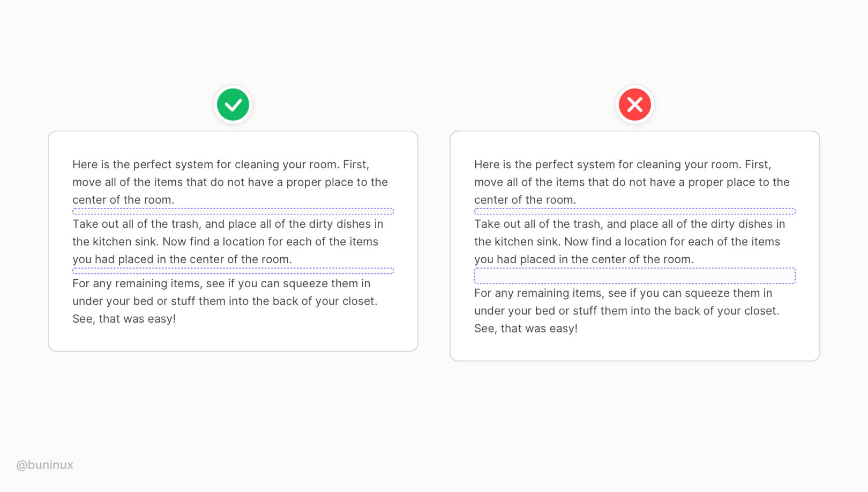Click 'Here is the perfect system' paragraph in right card
This screenshot has width=868, height=492.
[x=632, y=182]
